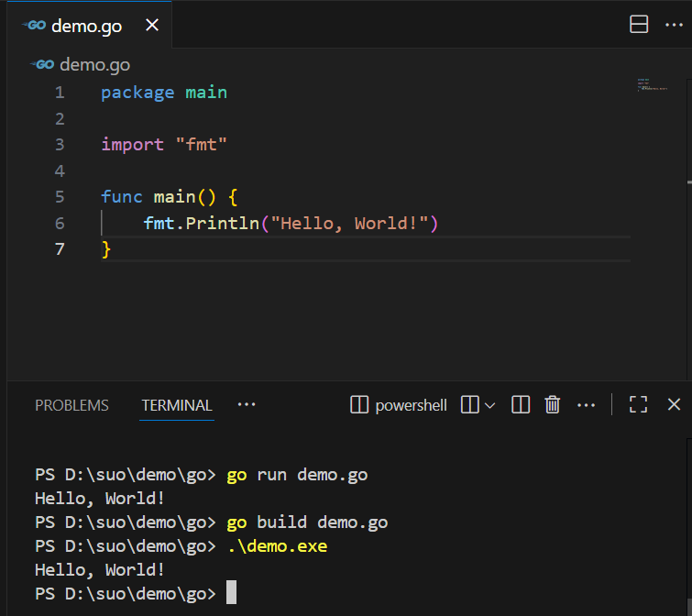Click the editor vertical scrollbar
Viewport: 692px width, 616px height.
(x=689, y=229)
